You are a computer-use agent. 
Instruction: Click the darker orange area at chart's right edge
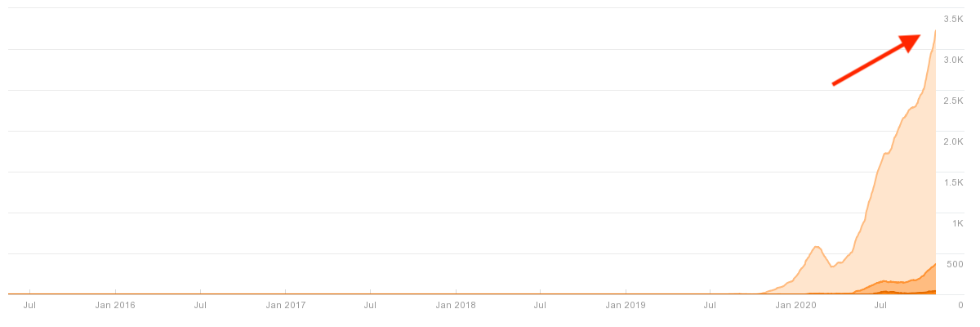click(x=923, y=280)
